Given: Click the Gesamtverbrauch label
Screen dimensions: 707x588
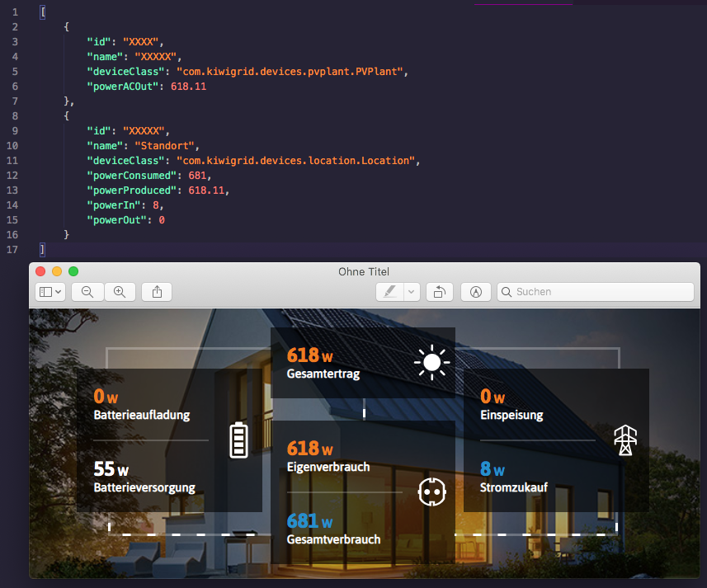Looking at the screenshot, I should (x=333, y=539).
